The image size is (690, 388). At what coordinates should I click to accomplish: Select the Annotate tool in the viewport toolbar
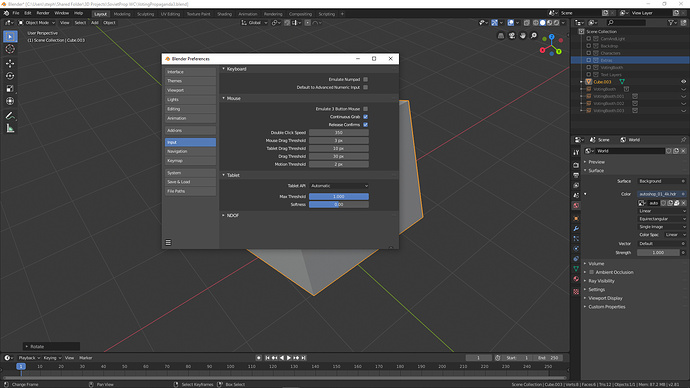tap(10, 116)
